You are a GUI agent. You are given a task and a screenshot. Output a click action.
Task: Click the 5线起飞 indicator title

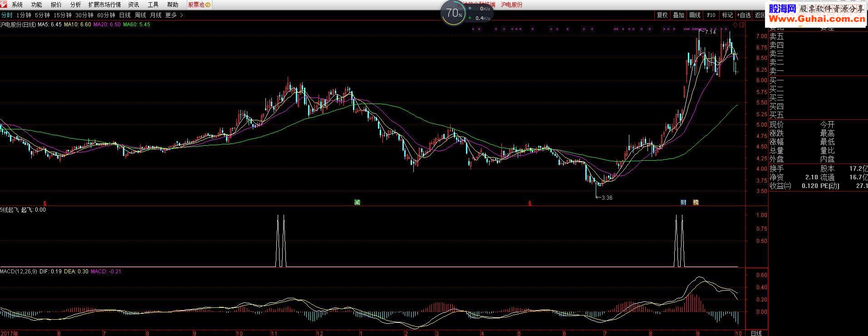coord(10,210)
